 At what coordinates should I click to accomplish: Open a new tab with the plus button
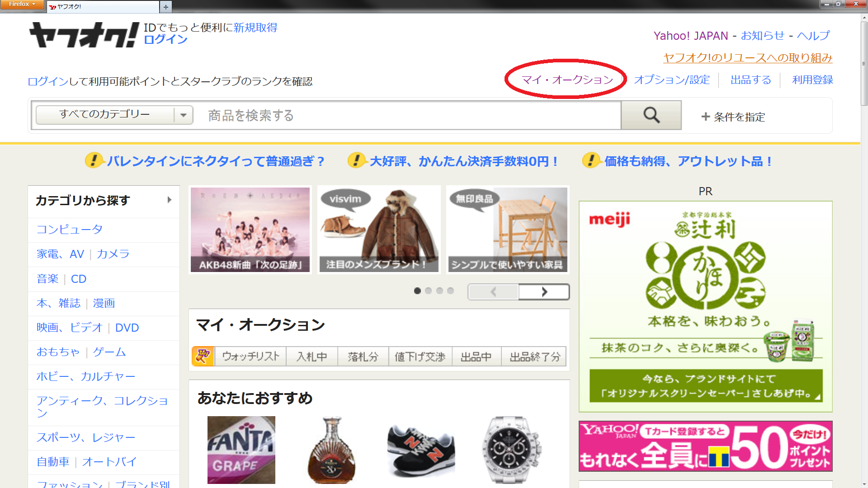[166, 7]
